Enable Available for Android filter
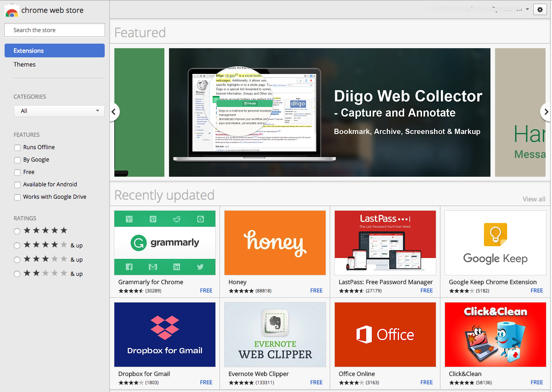Screen dimensions: 552x392 (x=17, y=185)
